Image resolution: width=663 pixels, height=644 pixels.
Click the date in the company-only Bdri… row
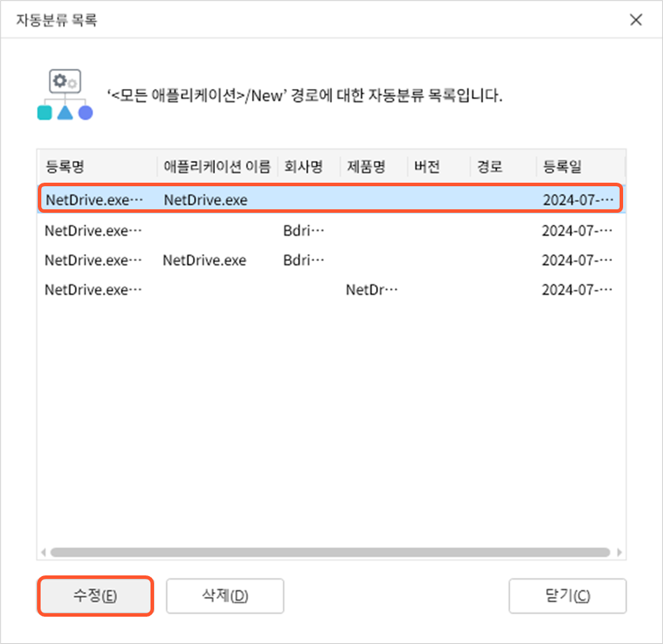pyautogui.click(x=577, y=231)
